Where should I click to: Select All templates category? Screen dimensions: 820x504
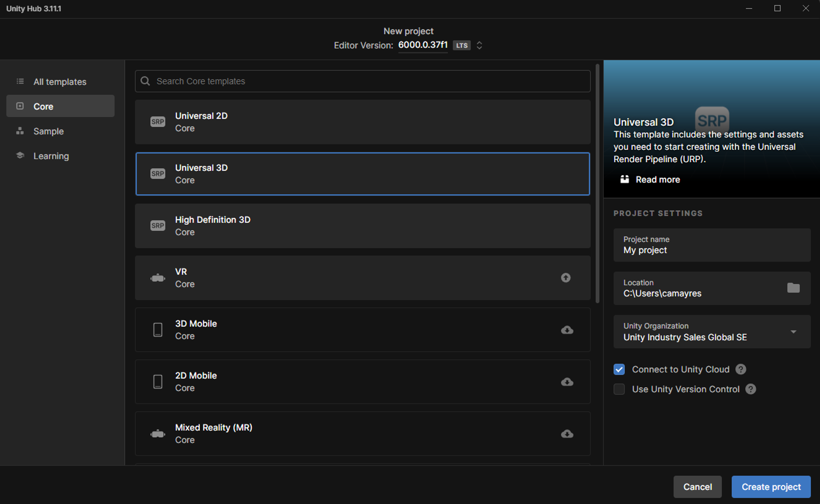pos(60,82)
